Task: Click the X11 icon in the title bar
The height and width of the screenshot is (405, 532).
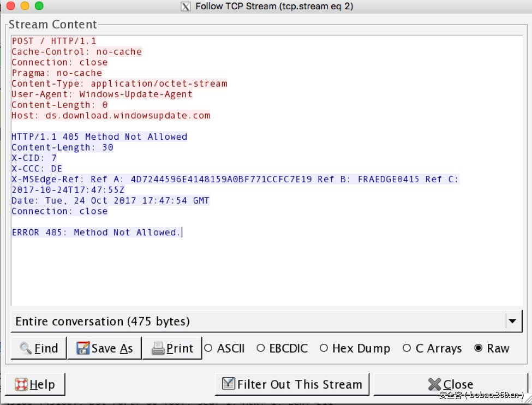Action: tap(186, 7)
